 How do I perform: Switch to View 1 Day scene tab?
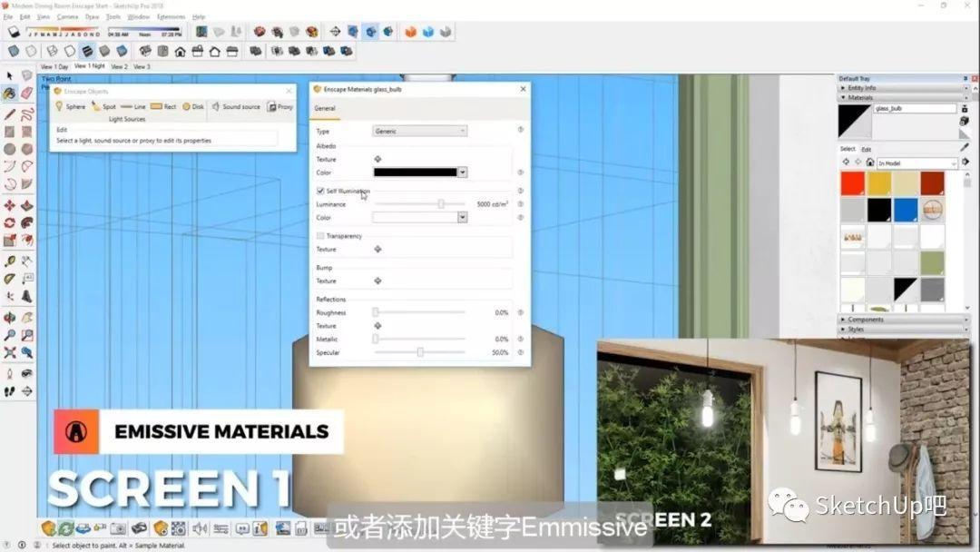[54, 66]
